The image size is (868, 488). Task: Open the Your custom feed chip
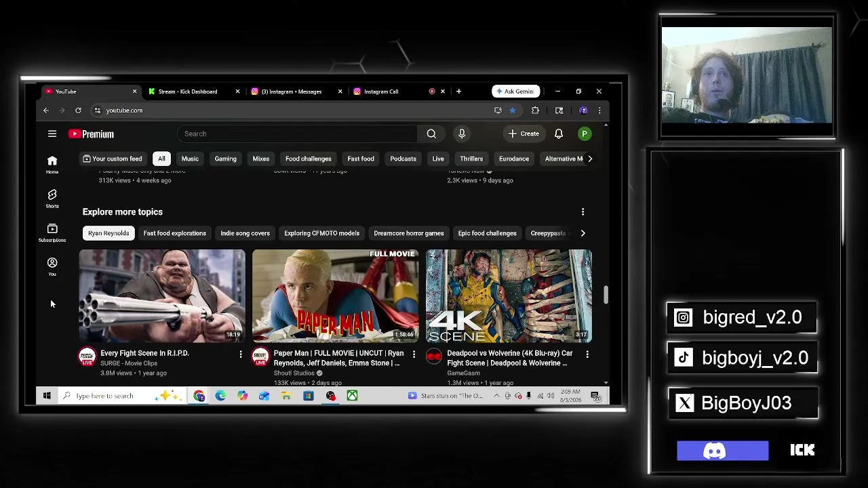113,159
